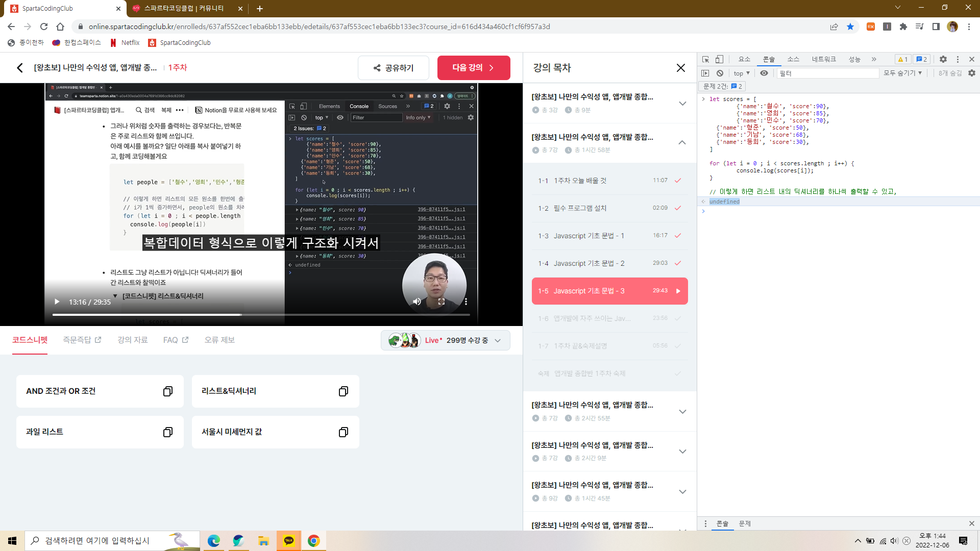The height and width of the screenshot is (551, 980).
Task: Open lecture 1-2 필수 프로그램 설치
Action: pyautogui.click(x=609, y=208)
